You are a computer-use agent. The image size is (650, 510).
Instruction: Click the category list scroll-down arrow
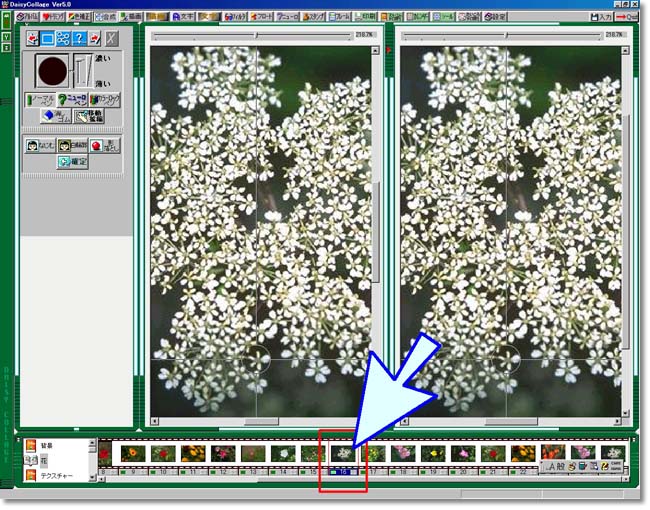coord(92,478)
